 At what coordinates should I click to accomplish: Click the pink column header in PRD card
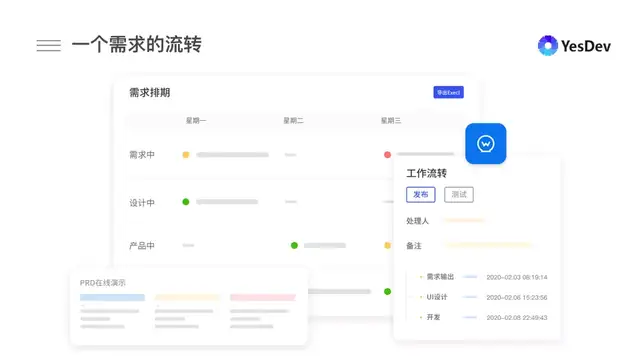263,297
